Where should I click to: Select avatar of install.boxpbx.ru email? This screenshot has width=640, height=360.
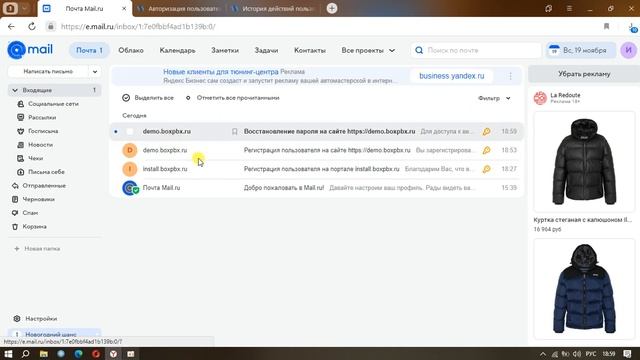pyautogui.click(x=130, y=169)
